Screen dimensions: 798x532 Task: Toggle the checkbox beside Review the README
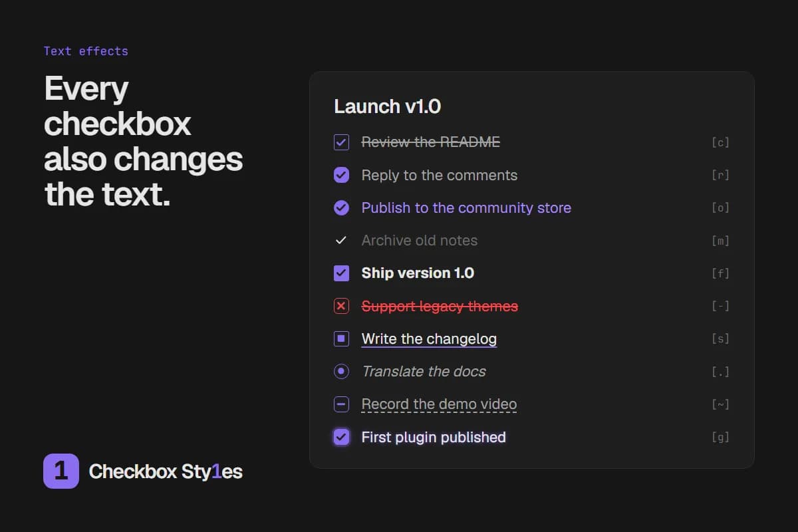341,142
